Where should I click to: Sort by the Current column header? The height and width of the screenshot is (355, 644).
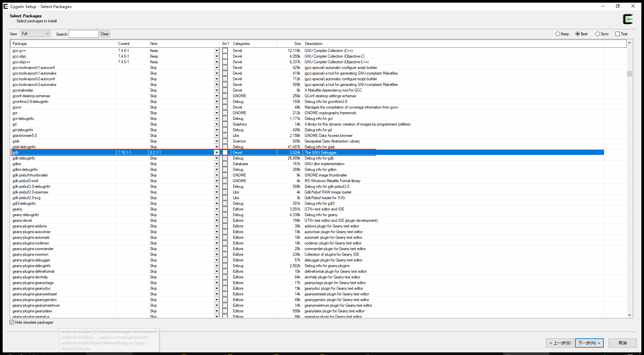[x=132, y=44]
